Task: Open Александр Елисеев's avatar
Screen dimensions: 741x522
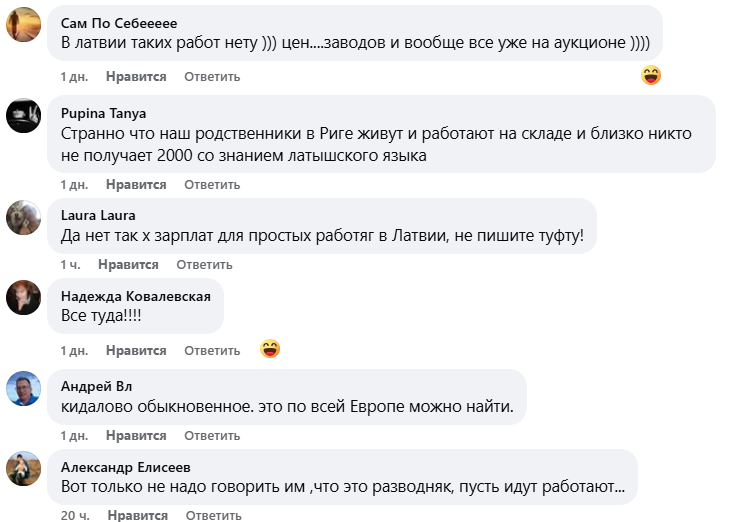Action: pyautogui.click(x=23, y=468)
